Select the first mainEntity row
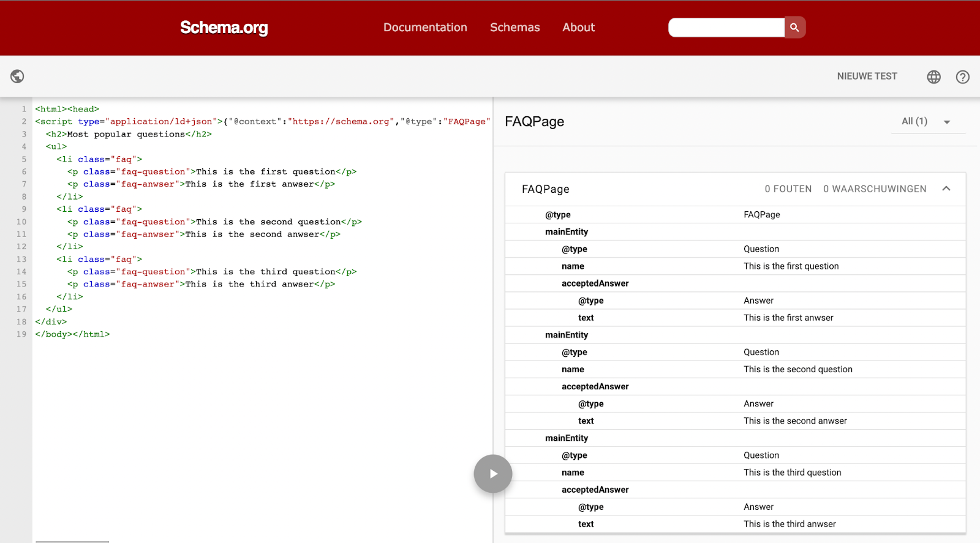The height and width of the screenshot is (543, 980). pos(567,232)
